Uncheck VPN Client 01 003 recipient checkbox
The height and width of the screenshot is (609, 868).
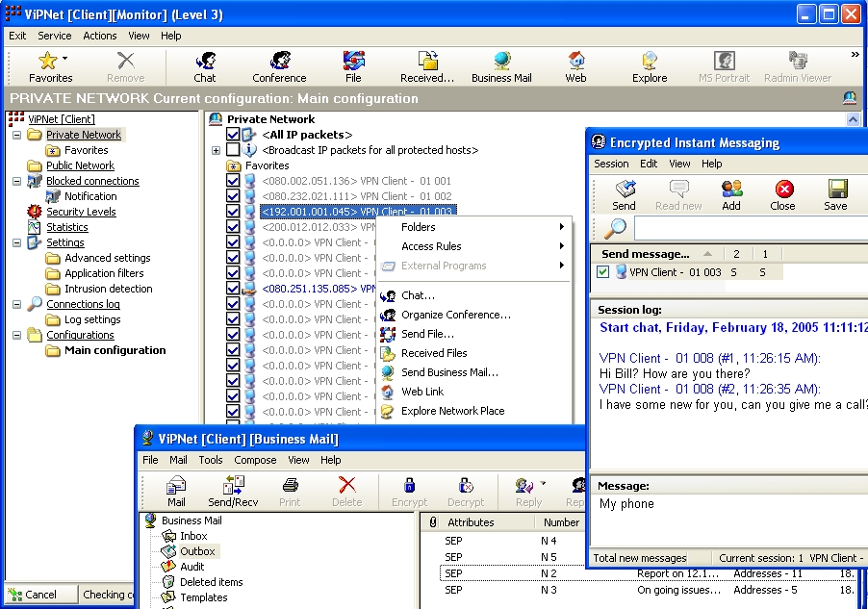pyautogui.click(x=602, y=272)
